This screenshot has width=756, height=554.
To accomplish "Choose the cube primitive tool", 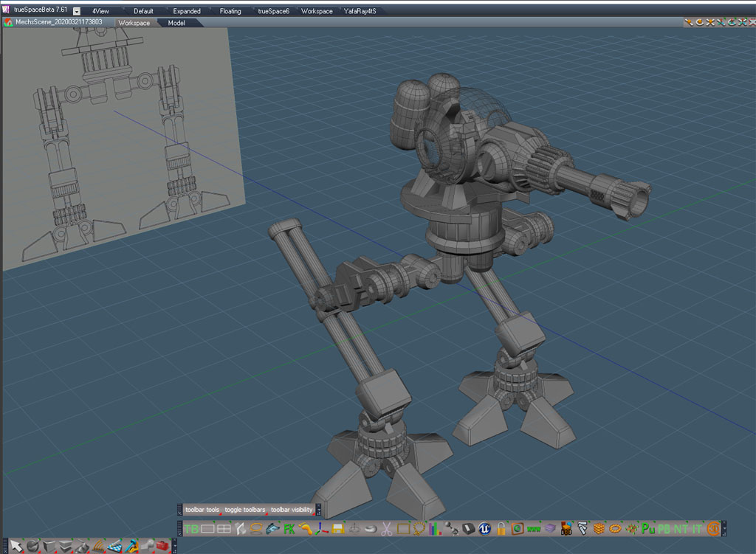I will pos(49,546).
